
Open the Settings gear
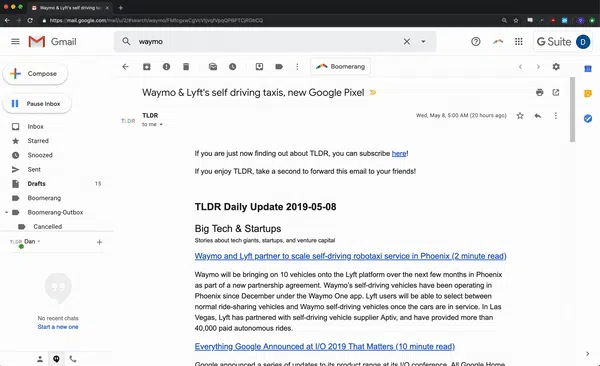coord(556,67)
